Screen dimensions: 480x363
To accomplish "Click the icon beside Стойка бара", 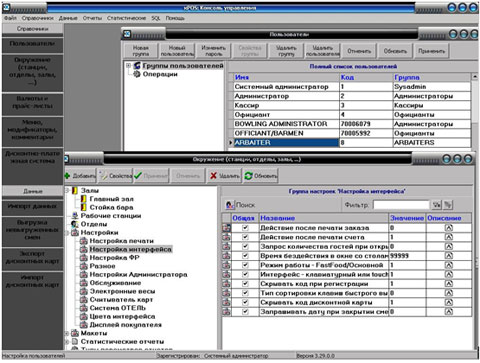I will click(x=84, y=207).
